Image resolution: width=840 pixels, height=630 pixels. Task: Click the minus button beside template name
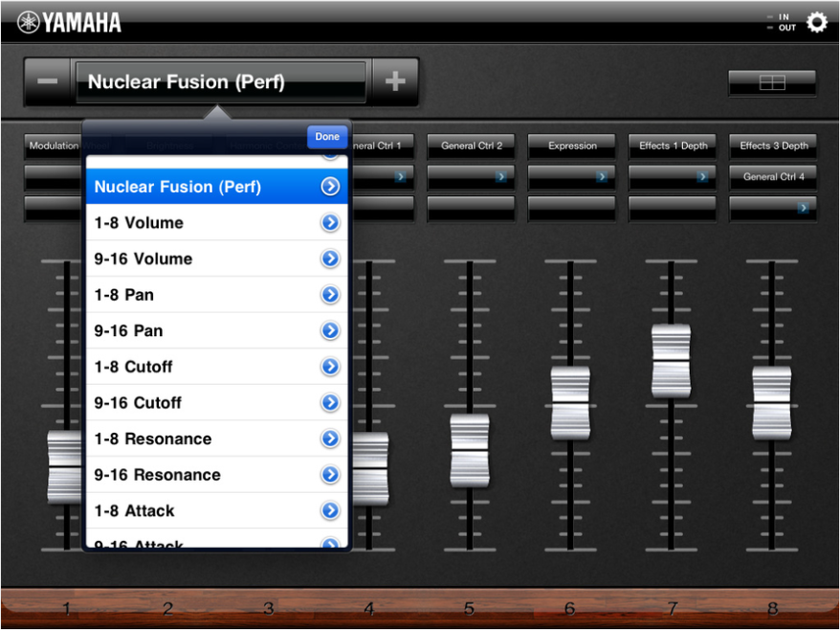coord(47,81)
